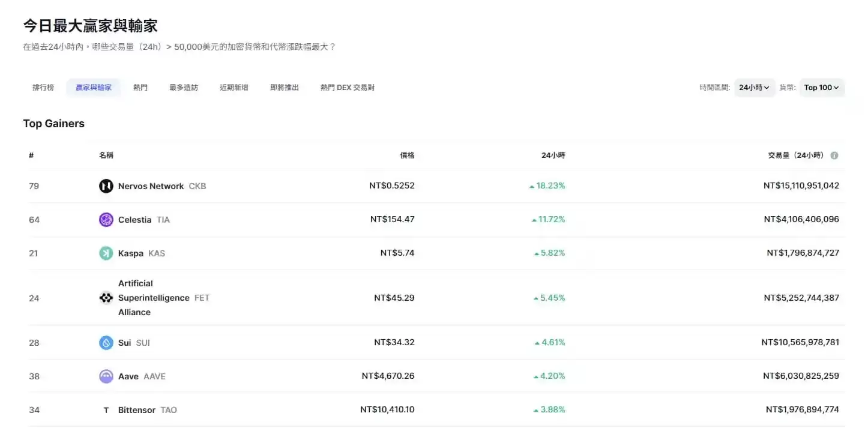
Task: Toggle to the 即將推出 listing
Action: (284, 87)
